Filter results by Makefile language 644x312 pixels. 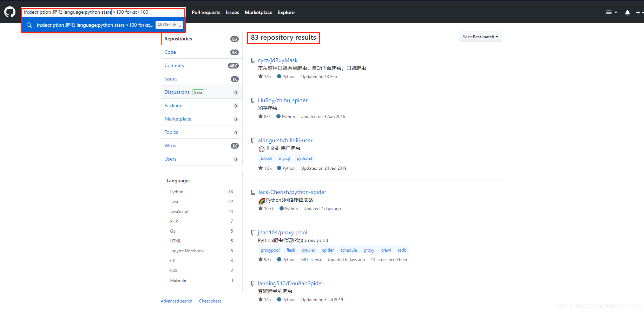(x=202, y=280)
